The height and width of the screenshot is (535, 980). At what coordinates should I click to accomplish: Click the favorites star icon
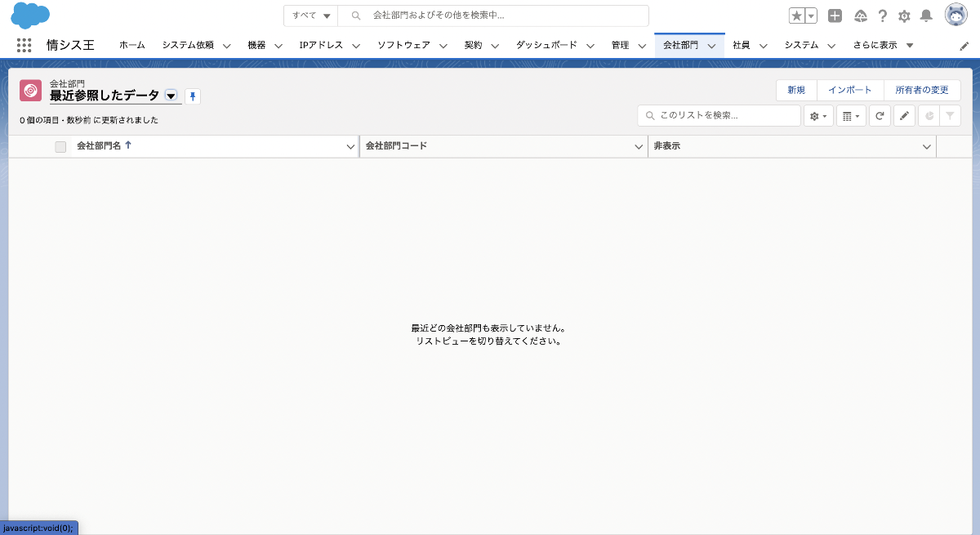tap(797, 16)
